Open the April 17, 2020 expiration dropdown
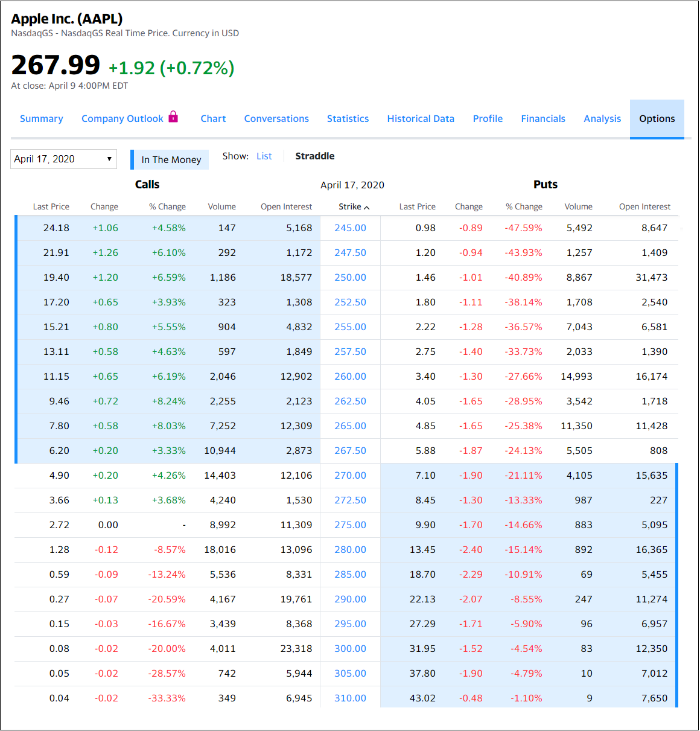The width and height of the screenshot is (700, 731). coord(63,159)
